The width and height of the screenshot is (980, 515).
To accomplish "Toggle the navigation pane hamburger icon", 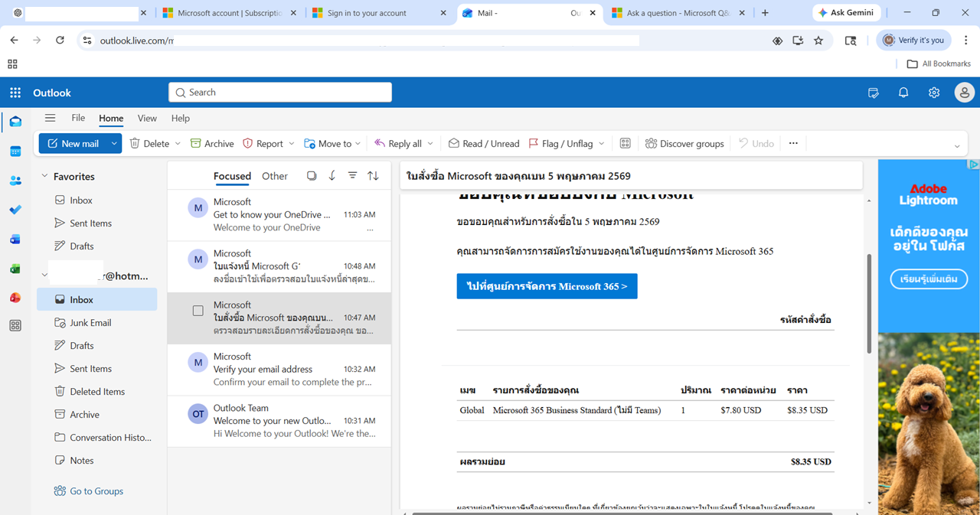I will pyautogui.click(x=51, y=118).
